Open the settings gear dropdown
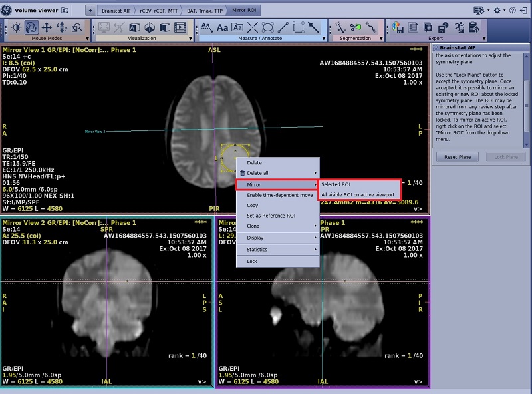The height and width of the screenshot is (394, 532). (497, 11)
